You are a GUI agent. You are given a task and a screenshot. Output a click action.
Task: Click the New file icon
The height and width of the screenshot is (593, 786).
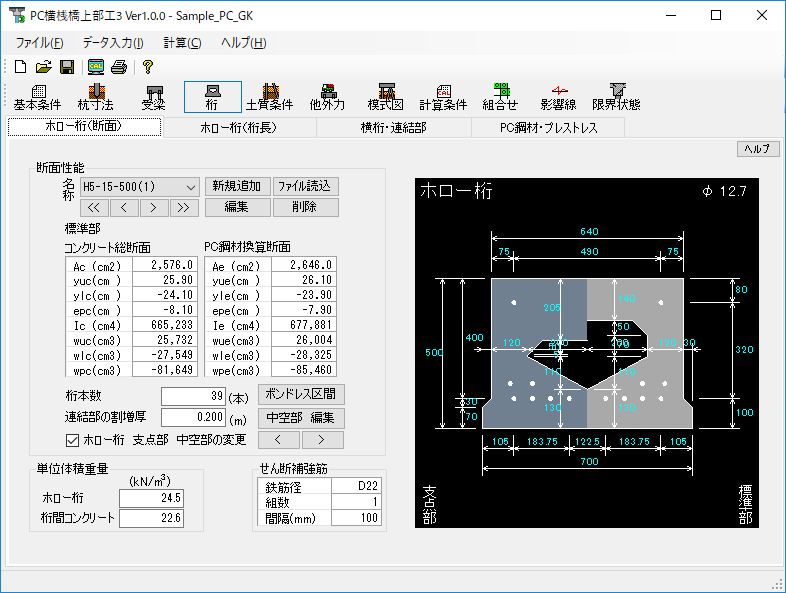pyautogui.click(x=21, y=67)
